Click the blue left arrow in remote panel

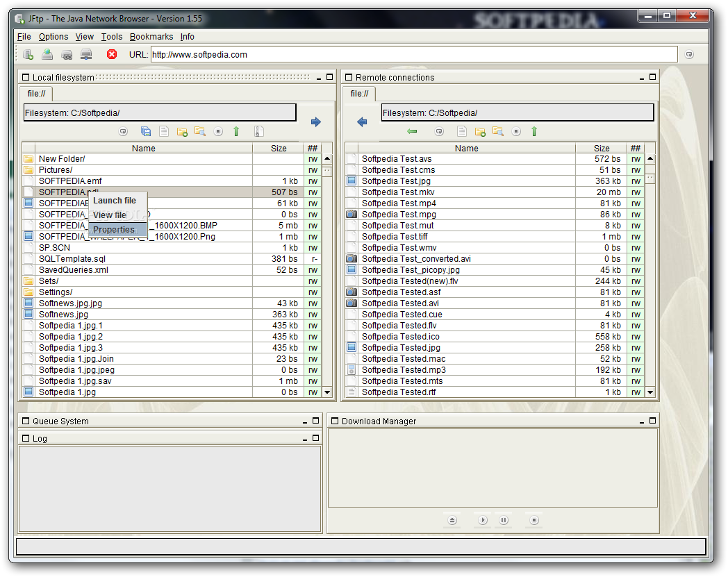362,122
